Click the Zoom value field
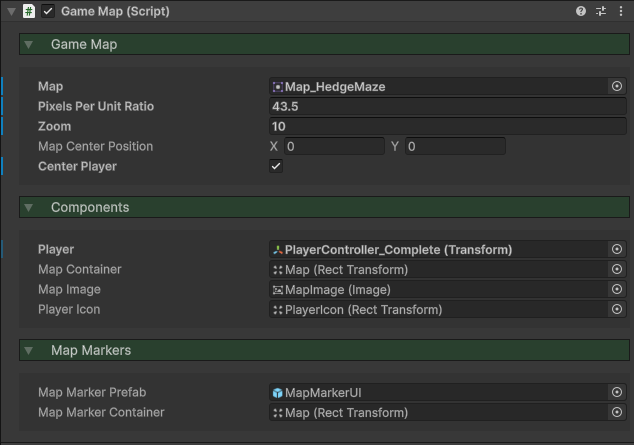Viewport: 634px width, 445px height. point(447,127)
